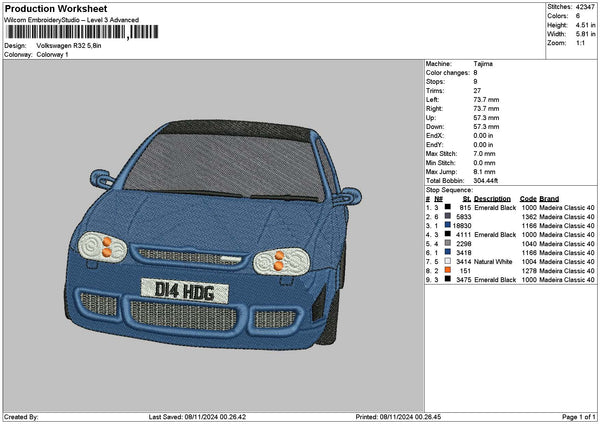600x424 pixels.
Task: Pick the blue swatch beside 18830 stitches
Action: tap(447, 225)
